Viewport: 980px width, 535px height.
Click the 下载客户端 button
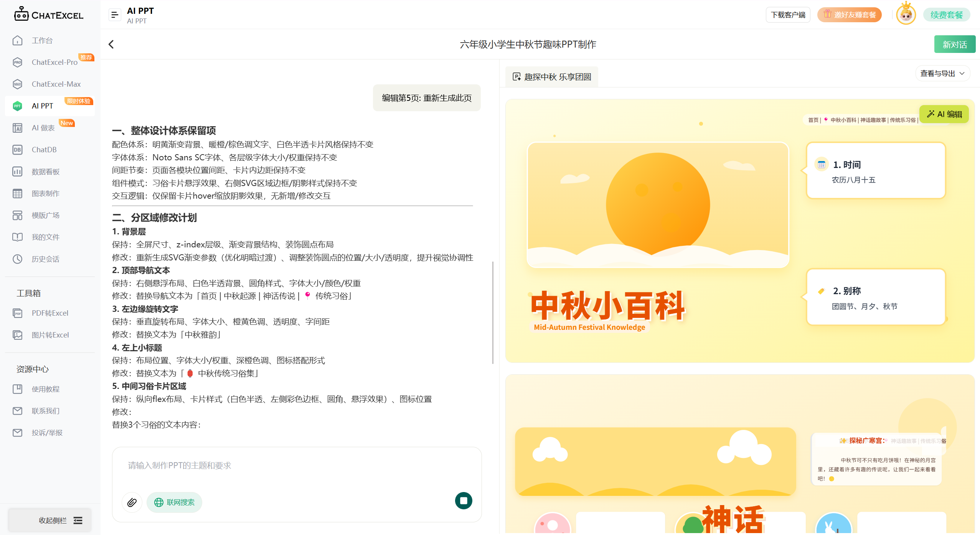coord(788,15)
